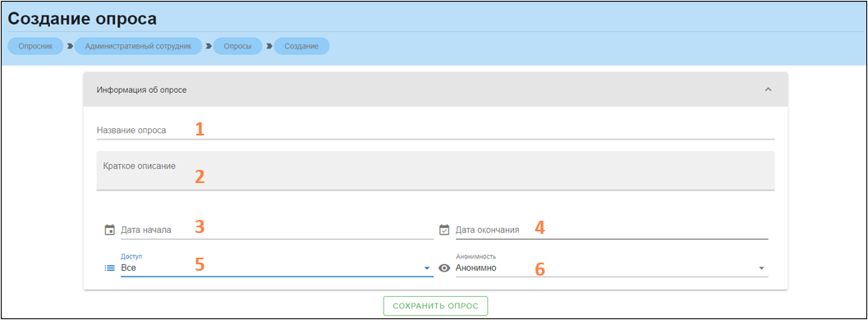Open the Анонимность dropdown showing Анонимно
This screenshot has height=320, width=868.
click(x=612, y=267)
